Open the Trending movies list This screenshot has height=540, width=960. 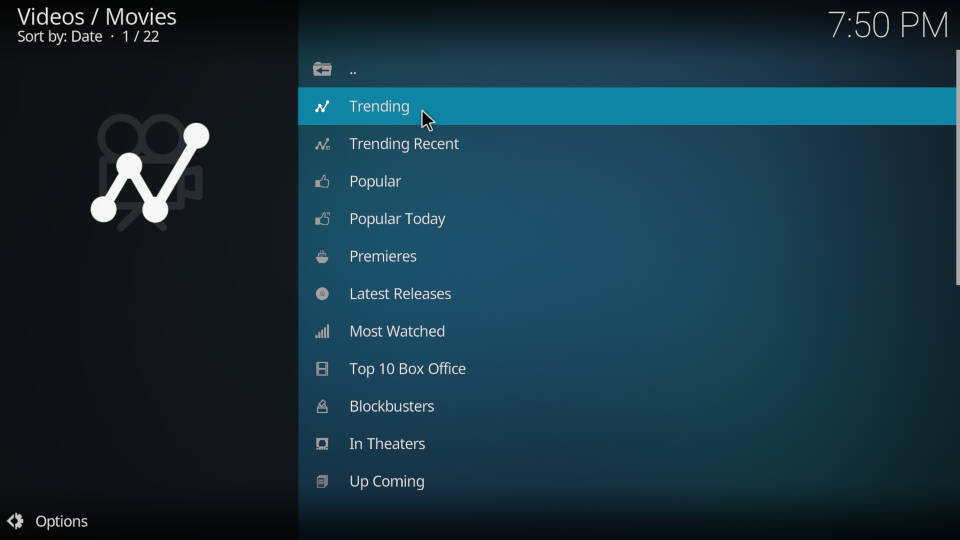pos(626,107)
